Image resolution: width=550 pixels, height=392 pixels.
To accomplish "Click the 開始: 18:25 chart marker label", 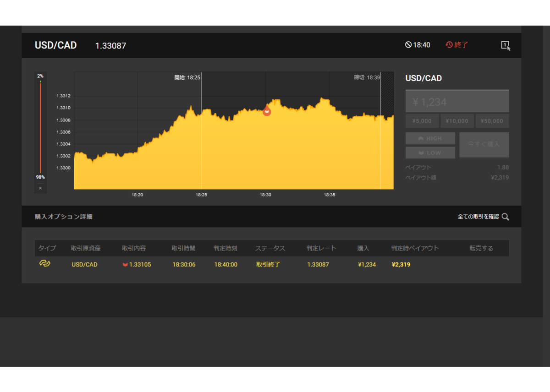I will click(187, 77).
